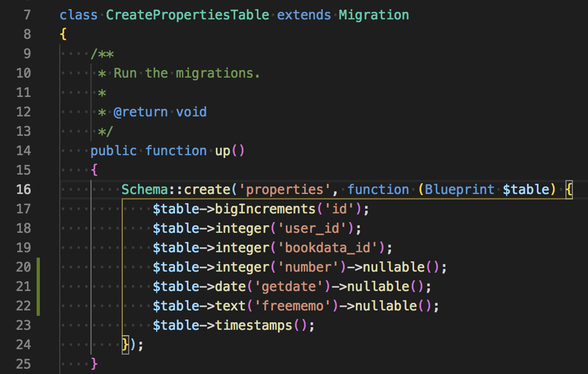
Task: Click the timestamps method call
Action: click(x=254, y=325)
